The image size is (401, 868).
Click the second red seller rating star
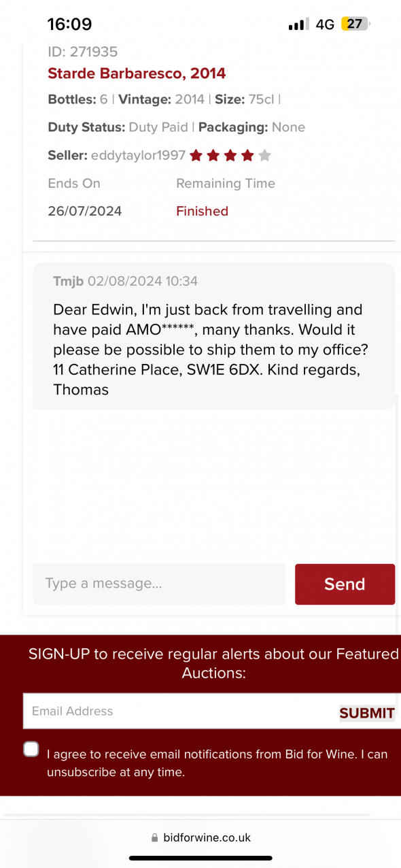[x=213, y=156]
